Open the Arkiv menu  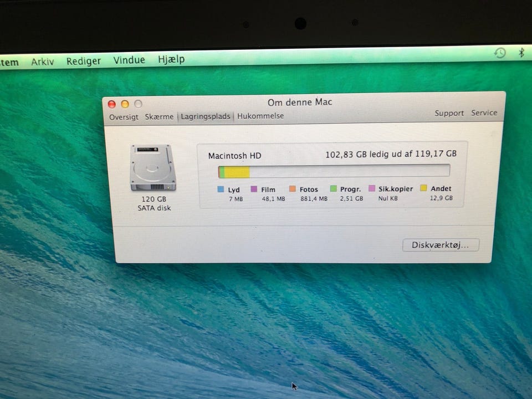tap(43, 62)
